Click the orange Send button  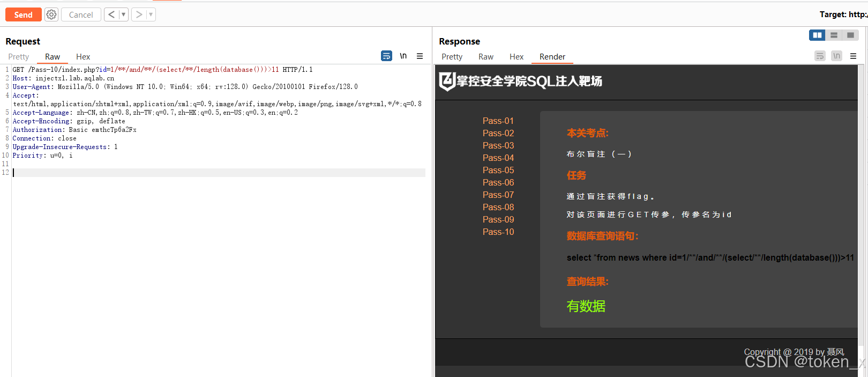point(23,14)
